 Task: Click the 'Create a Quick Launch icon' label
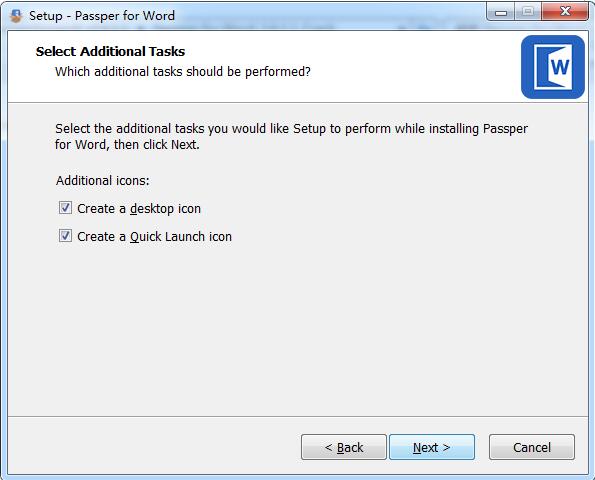pyautogui.click(x=154, y=237)
